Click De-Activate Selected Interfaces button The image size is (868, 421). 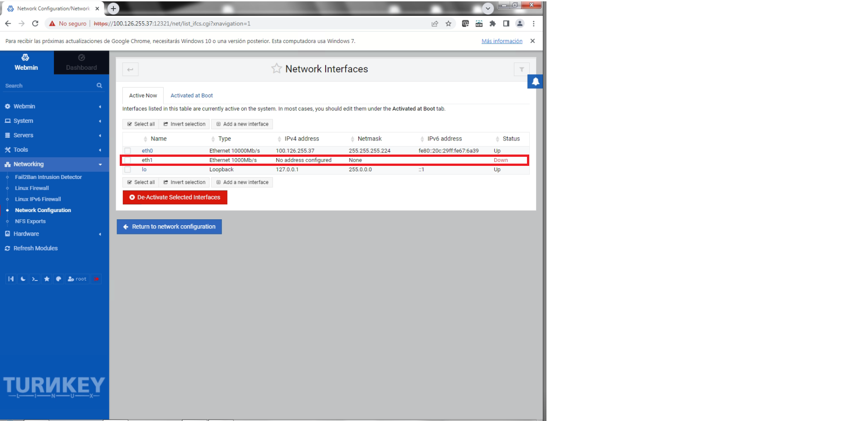[x=175, y=198]
